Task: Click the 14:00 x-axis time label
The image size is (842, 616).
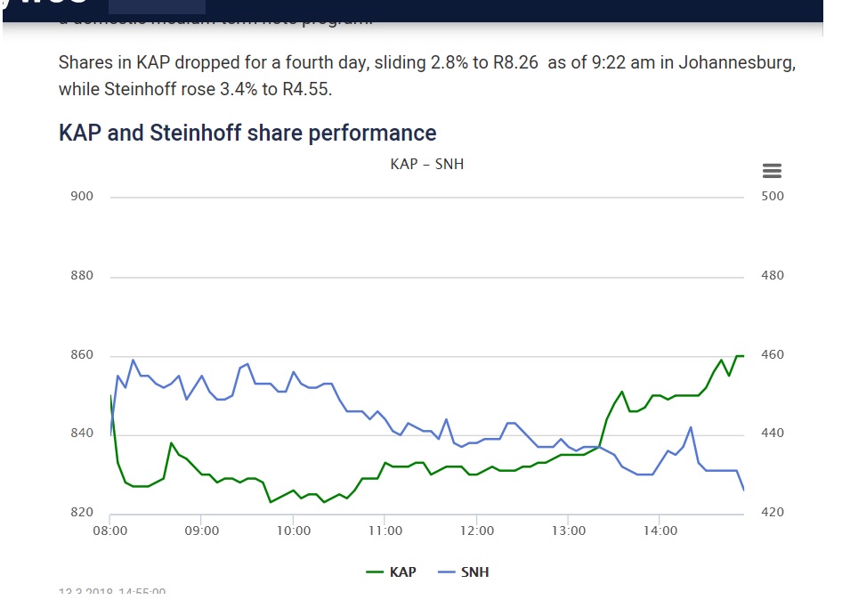Action: point(660,531)
